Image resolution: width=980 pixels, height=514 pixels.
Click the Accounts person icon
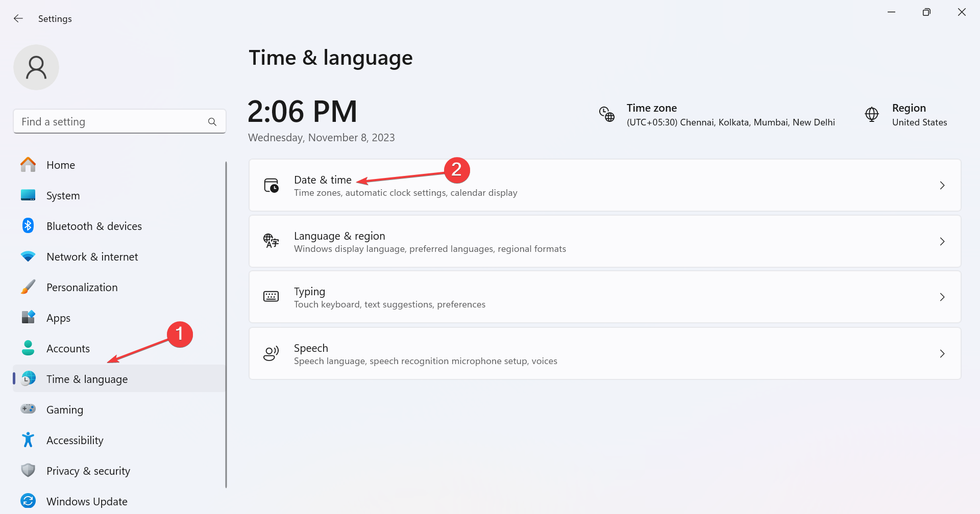coord(28,348)
